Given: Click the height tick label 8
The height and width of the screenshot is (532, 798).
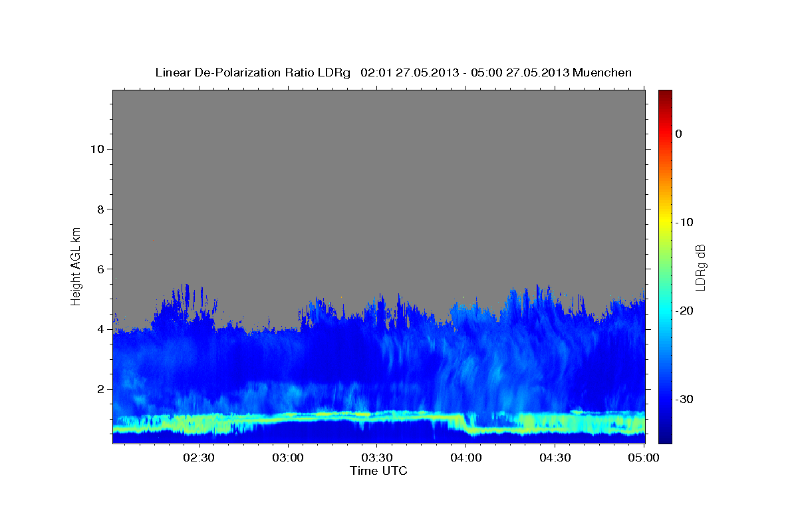Looking at the screenshot, I should (101, 209).
